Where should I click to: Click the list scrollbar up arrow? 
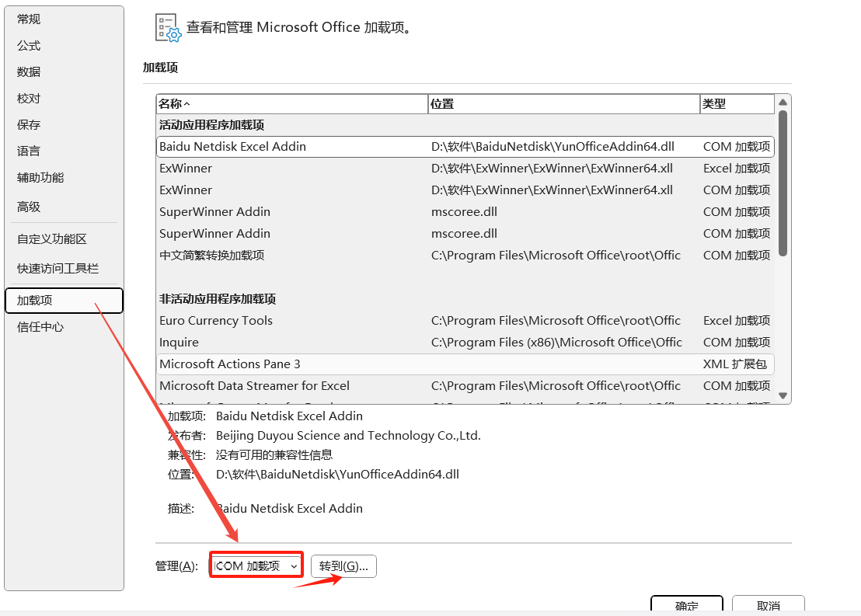click(783, 103)
